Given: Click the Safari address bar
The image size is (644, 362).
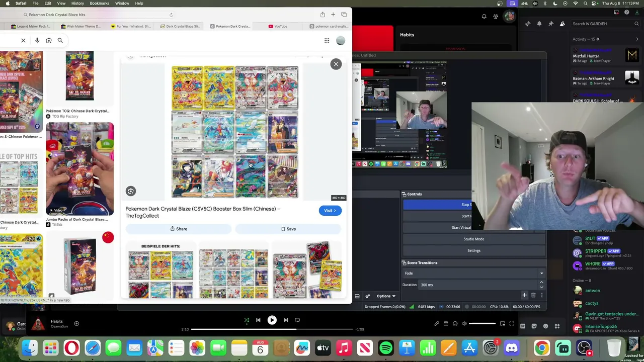Looking at the screenshot, I should pos(98,15).
